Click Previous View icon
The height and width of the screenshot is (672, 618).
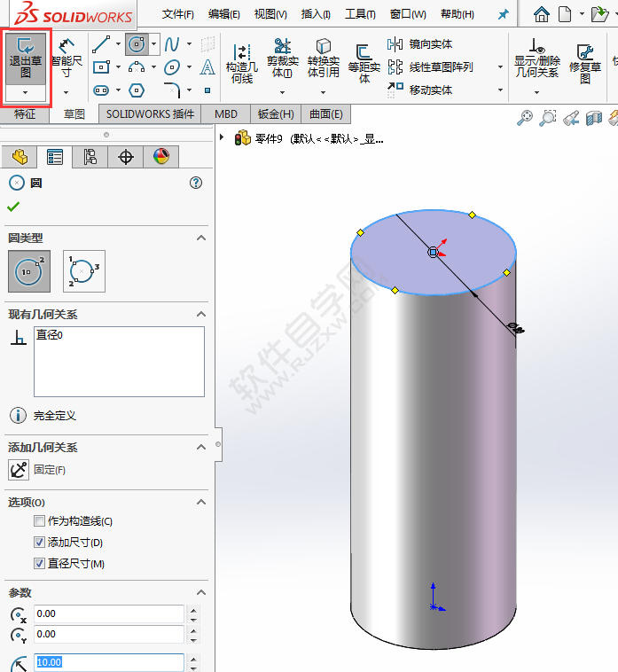point(571,117)
